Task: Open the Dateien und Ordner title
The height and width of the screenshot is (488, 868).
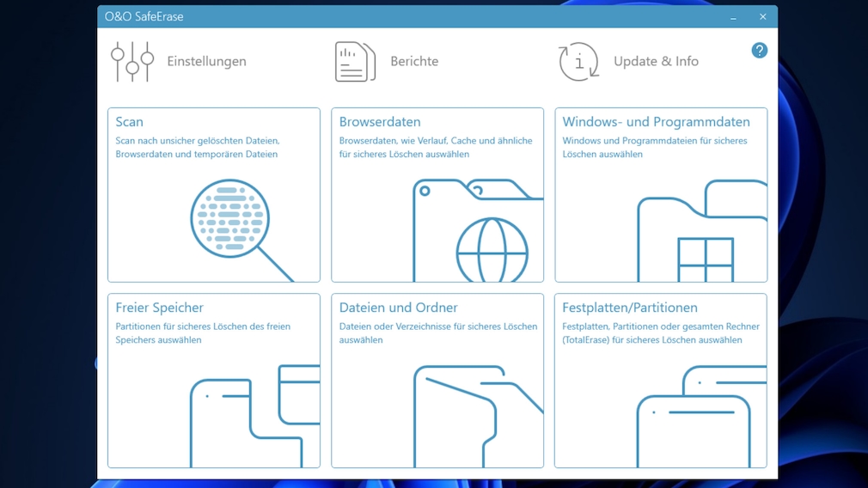Action: (398, 308)
